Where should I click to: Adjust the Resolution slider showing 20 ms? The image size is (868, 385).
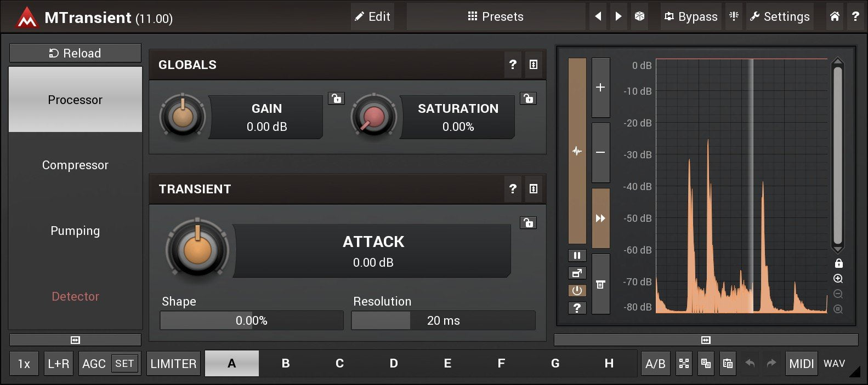pos(443,320)
